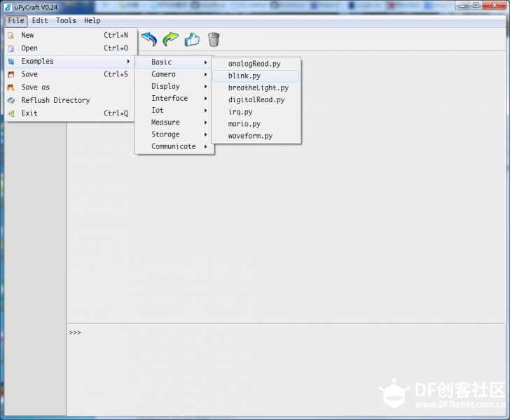Close the uPyCraft window
This screenshot has width=510, height=420.
point(495,5)
